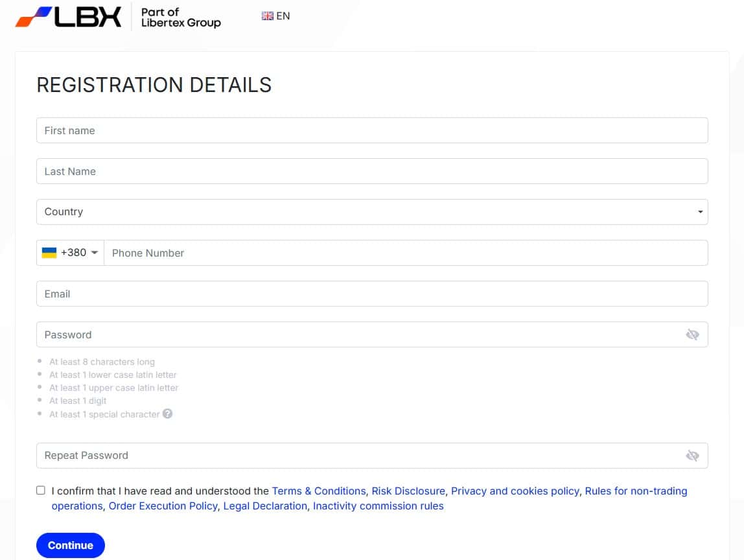Image resolution: width=744 pixels, height=560 pixels.
Task: Click the Continue button
Action: tap(70, 545)
